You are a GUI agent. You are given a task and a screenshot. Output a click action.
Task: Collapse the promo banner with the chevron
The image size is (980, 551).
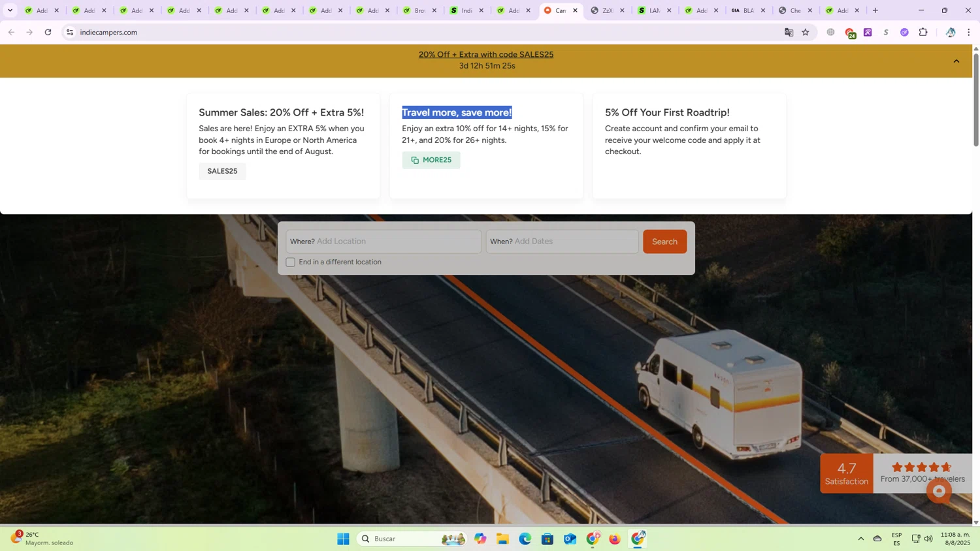pyautogui.click(x=956, y=61)
